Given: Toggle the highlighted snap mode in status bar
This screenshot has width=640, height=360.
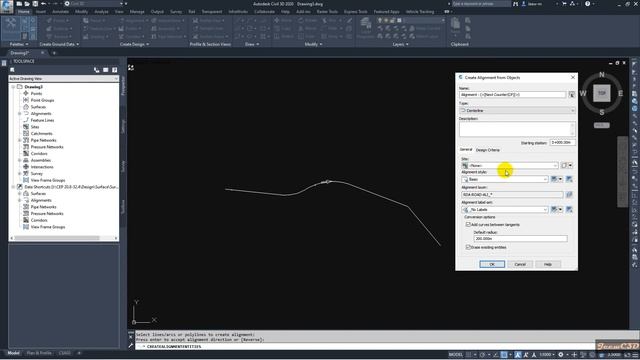Looking at the screenshot, I should click(504, 355).
